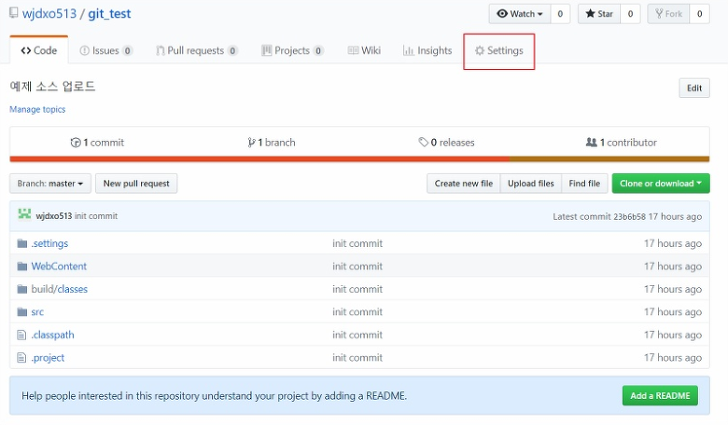Open the Issues tab
The width and height of the screenshot is (728, 425).
point(106,51)
